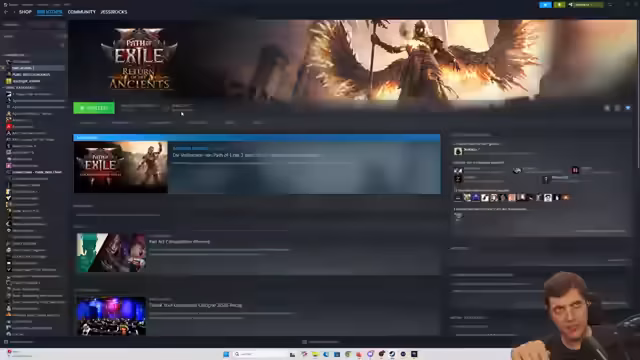640x360 pixels.
Task: Click the main page vertical scrollbar
Action: 638,94
